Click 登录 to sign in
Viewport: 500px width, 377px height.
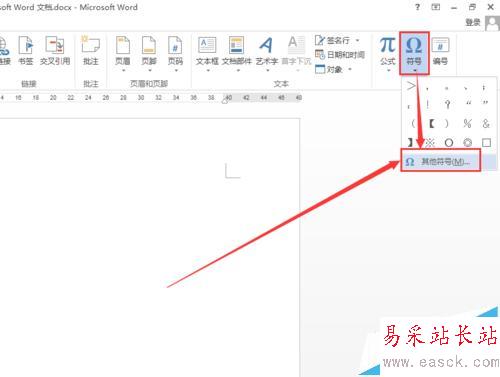(x=473, y=23)
